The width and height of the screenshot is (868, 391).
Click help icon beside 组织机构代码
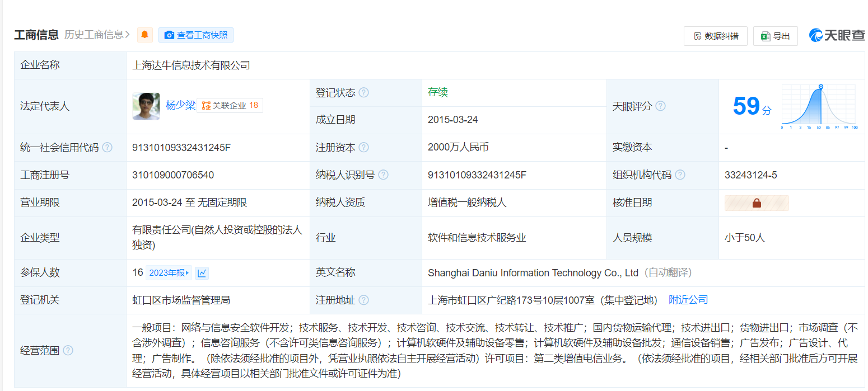(680, 175)
